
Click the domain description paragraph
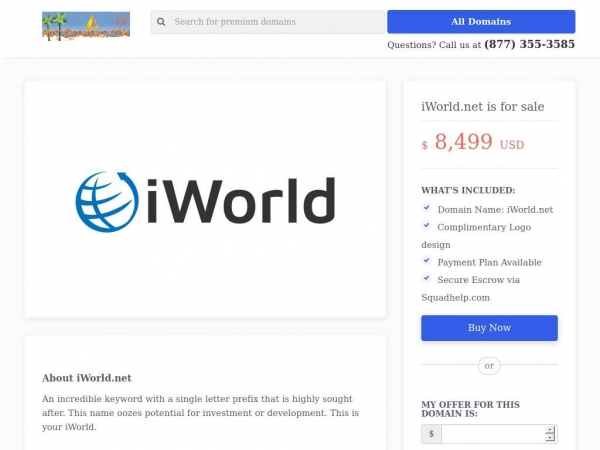point(201,413)
